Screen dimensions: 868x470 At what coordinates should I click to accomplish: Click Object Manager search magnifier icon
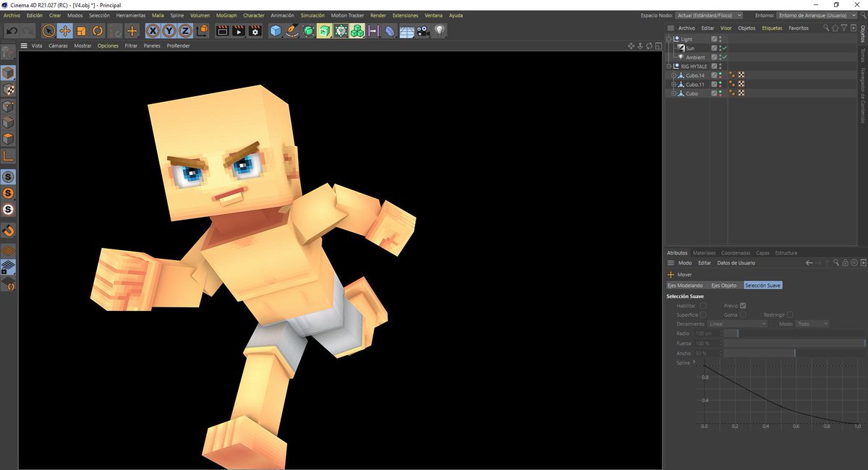[x=826, y=27]
